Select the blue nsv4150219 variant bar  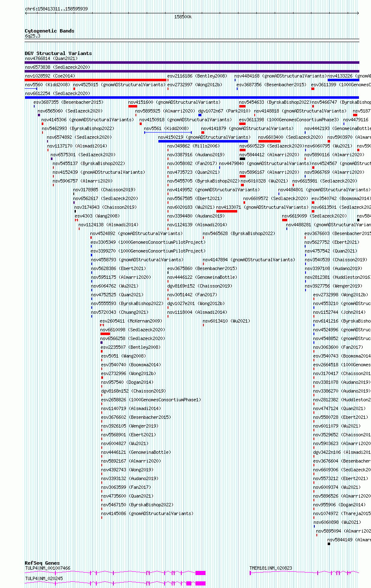(x=203, y=141)
